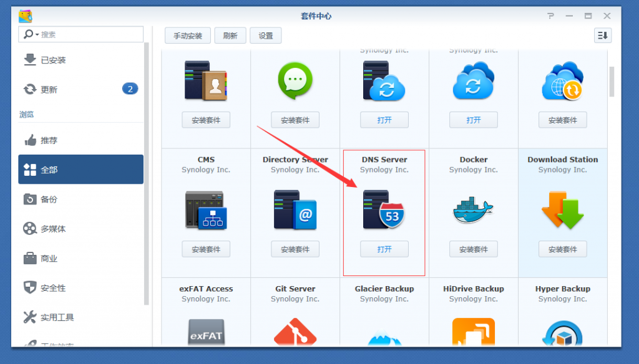
Task: Open the DNS Server package
Action: click(x=384, y=249)
